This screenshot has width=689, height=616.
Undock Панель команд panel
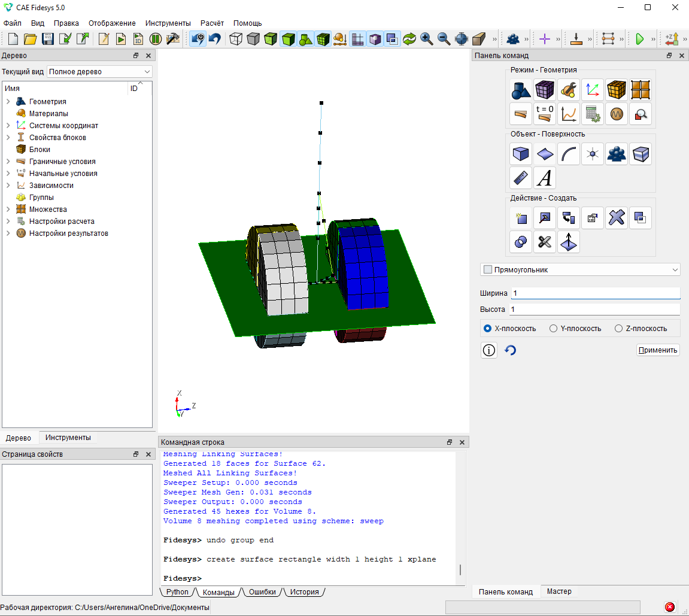669,55
